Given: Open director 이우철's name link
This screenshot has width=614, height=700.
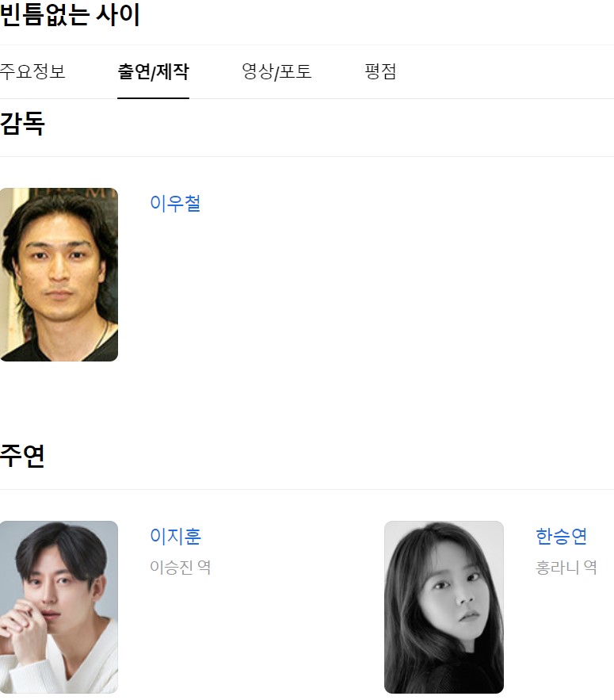Looking at the screenshot, I should tap(175, 203).
